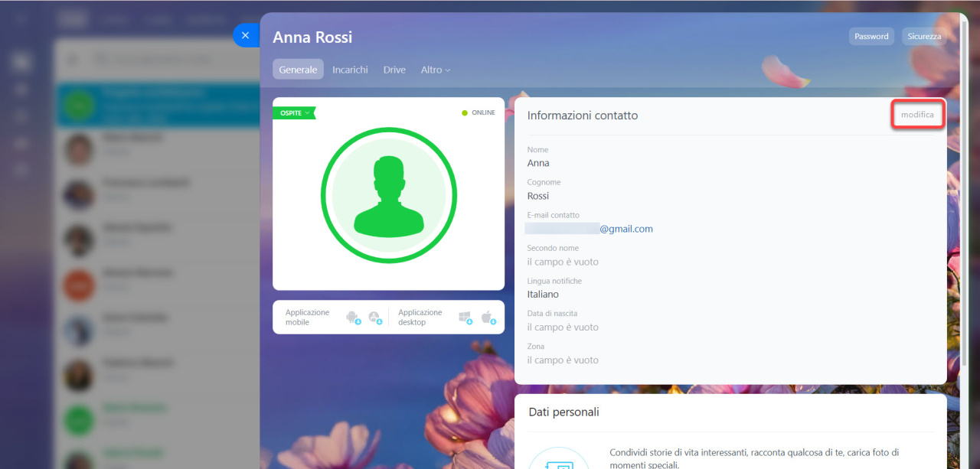Open the Drive tab

(x=394, y=70)
